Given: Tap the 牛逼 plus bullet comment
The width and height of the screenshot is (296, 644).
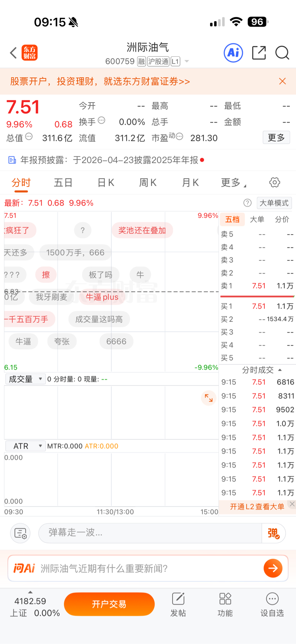Looking at the screenshot, I should tap(102, 297).
